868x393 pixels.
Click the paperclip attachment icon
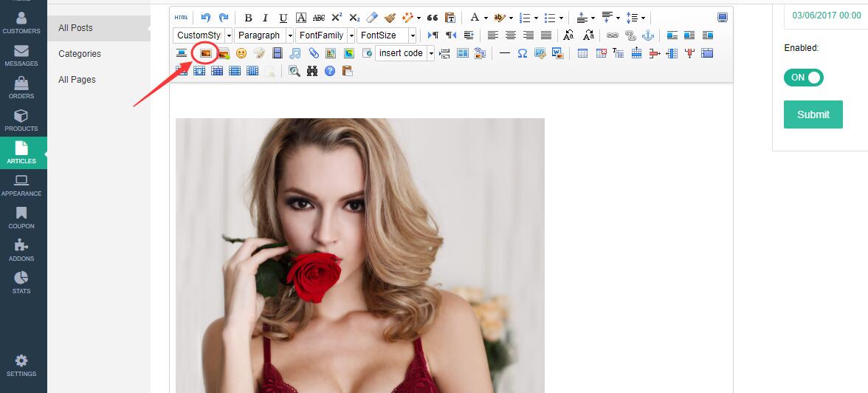(313, 53)
